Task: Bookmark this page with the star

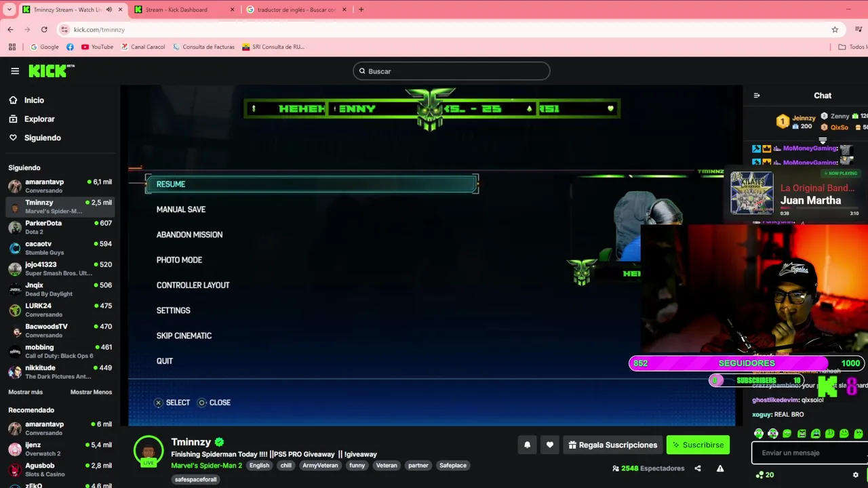Action: coord(835,30)
